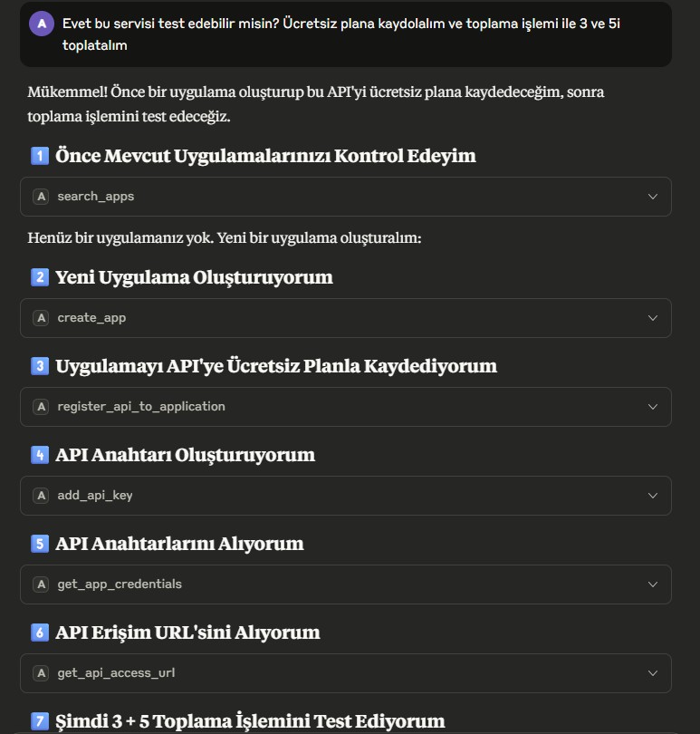
Task: Expand the get_api_access_url row with its chevron
Action: coord(653,673)
